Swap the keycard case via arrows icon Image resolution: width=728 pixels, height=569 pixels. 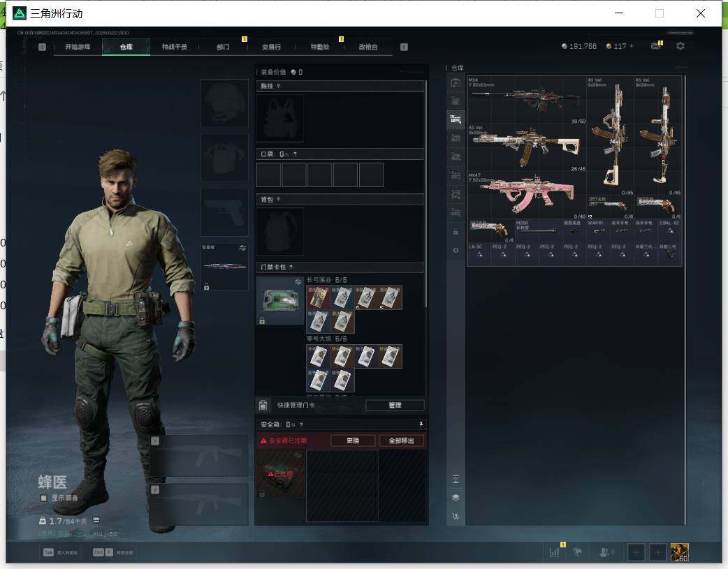click(x=298, y=281)
